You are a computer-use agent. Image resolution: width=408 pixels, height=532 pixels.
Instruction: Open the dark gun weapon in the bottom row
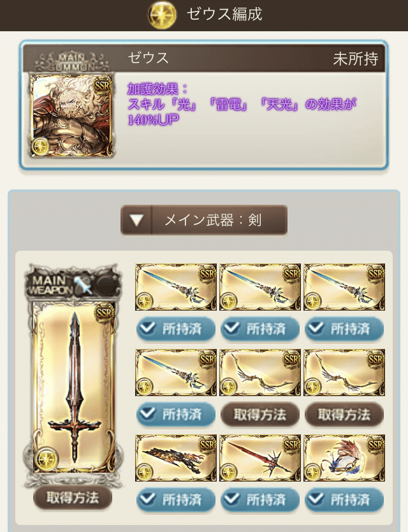click(x=176, y=458)
